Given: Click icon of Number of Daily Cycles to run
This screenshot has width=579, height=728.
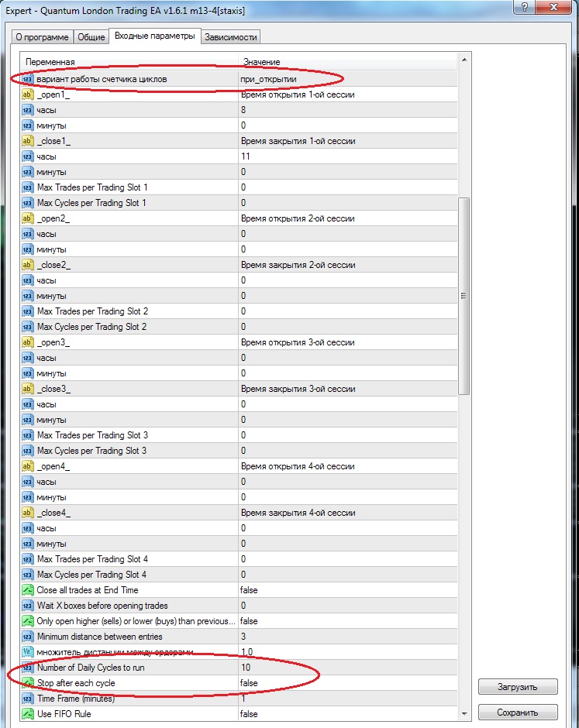Looking at the screenshot, I should (x=28, y=668).
